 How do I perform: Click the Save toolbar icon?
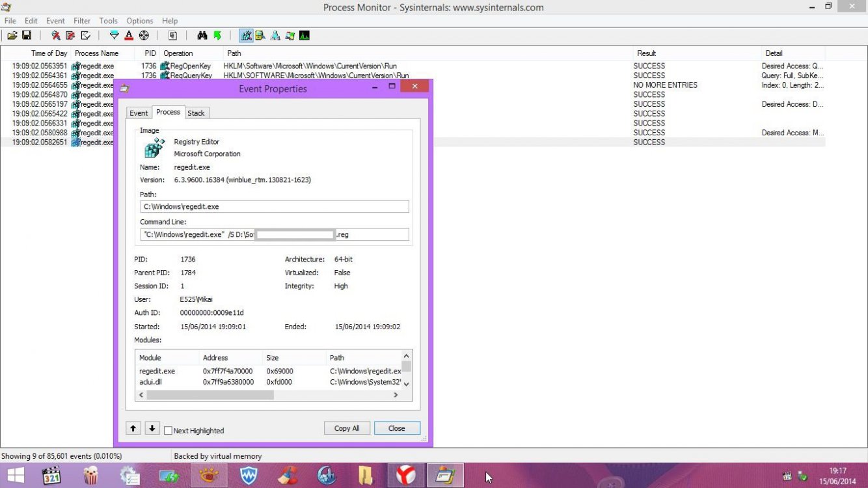(27, 36)
